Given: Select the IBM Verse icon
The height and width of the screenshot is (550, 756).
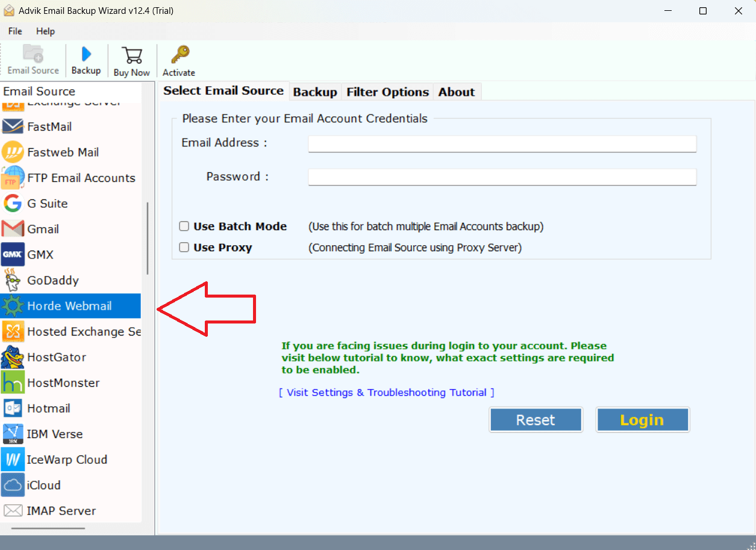Looking at the screenshot, I should pos(13,434).
